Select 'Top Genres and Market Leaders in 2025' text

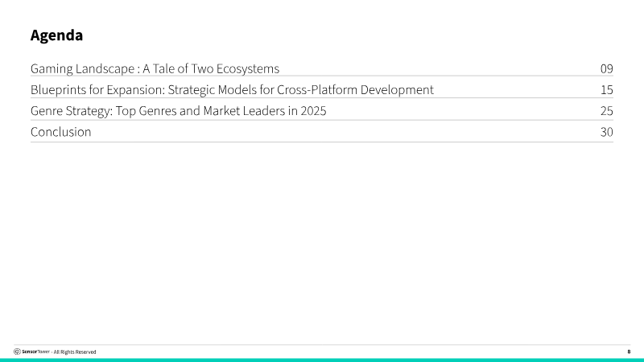[x=221, y=111]
